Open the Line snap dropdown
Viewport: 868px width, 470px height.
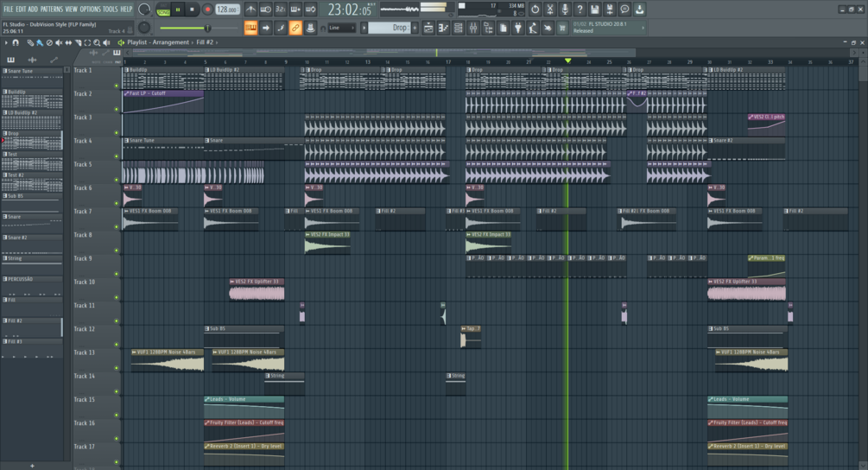click(x=341, y=28)
